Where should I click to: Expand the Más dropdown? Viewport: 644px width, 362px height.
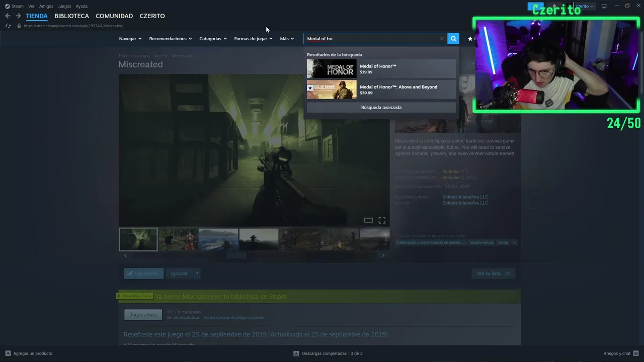(x=287, y=39)
